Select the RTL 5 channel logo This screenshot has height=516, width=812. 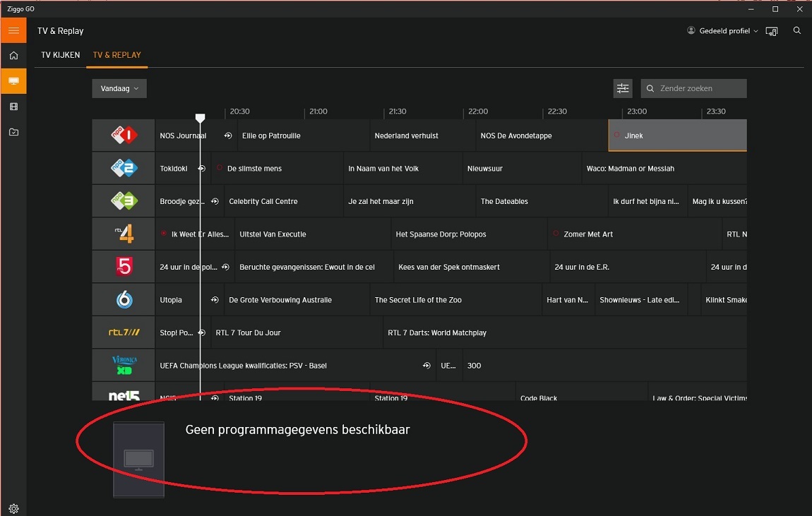[124, 267]
